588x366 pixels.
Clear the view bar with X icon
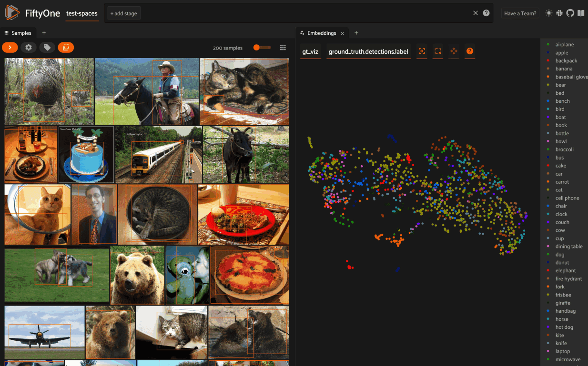476,13
